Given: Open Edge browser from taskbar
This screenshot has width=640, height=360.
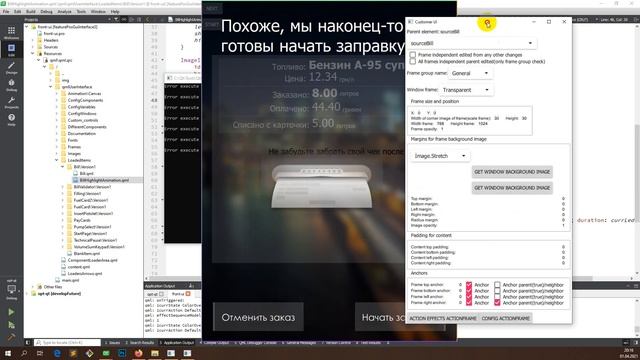Looking at the screenshot, I should [57, 353].
